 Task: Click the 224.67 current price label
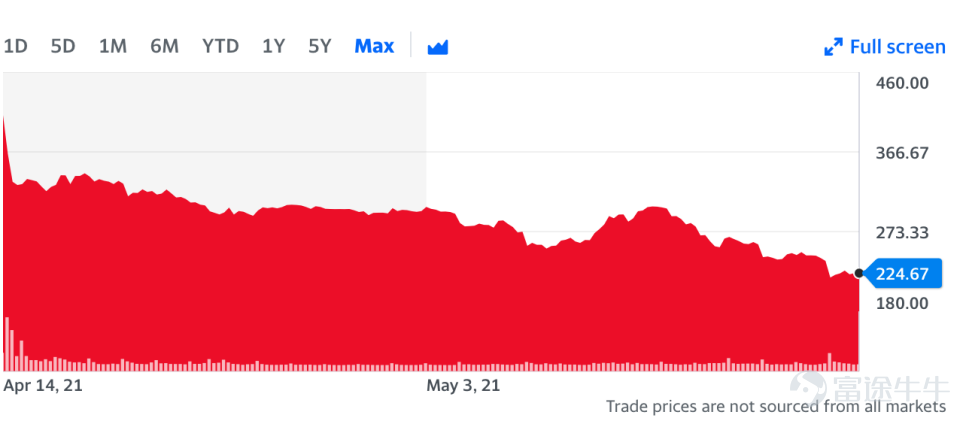click(x=902, y=273)
